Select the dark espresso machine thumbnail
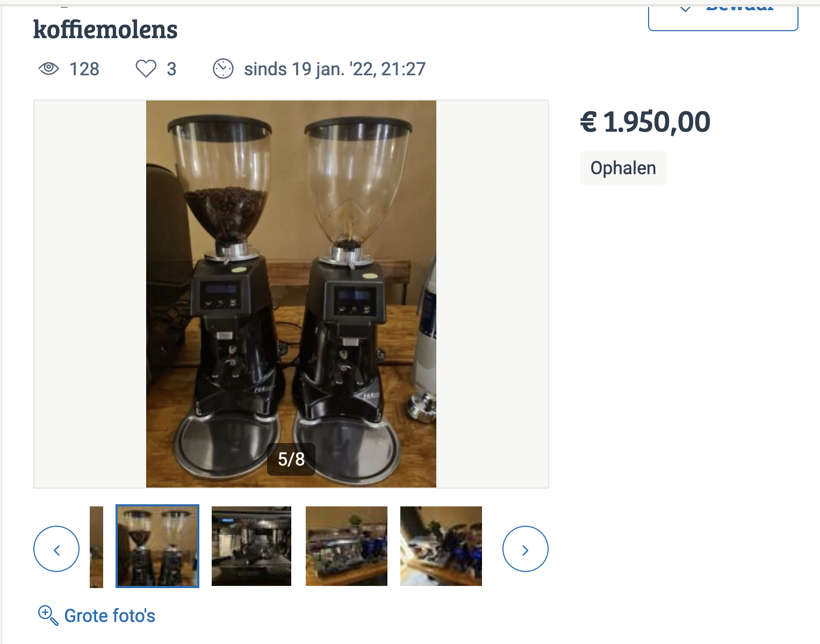Viewport: 820px width, 644px height. point(251,546)
